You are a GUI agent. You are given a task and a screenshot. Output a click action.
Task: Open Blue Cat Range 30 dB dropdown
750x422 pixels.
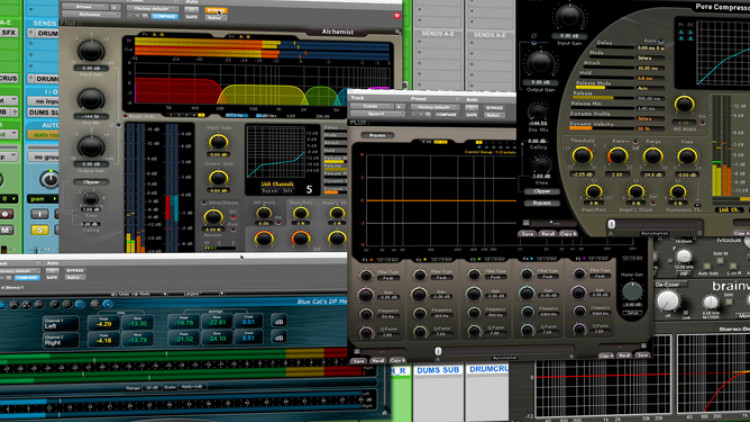(152, 388)
